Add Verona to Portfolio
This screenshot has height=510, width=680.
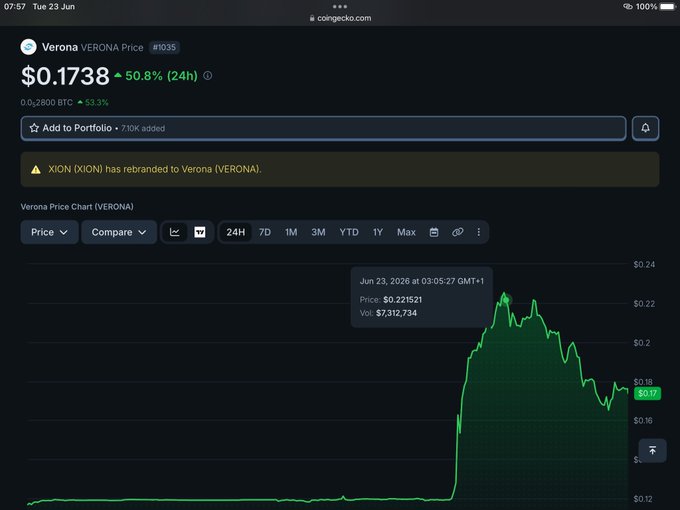pyautogui.click(x=324, y=128)
